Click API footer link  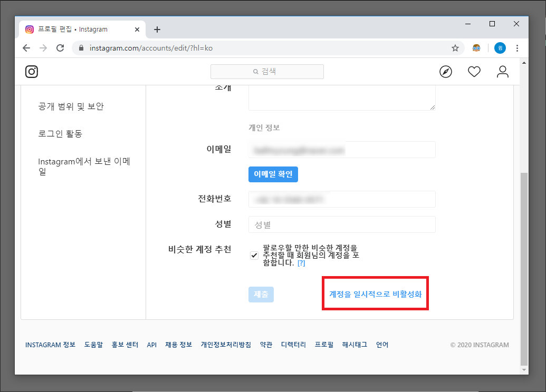151,345
